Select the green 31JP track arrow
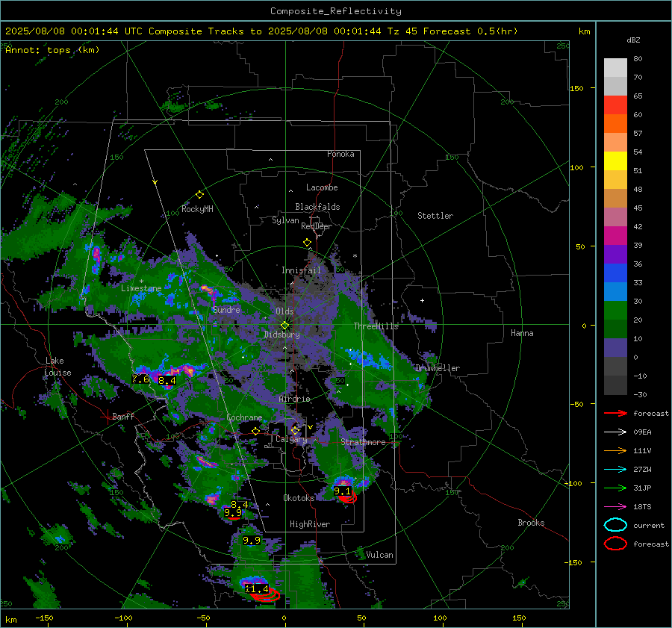 (615, 488)
